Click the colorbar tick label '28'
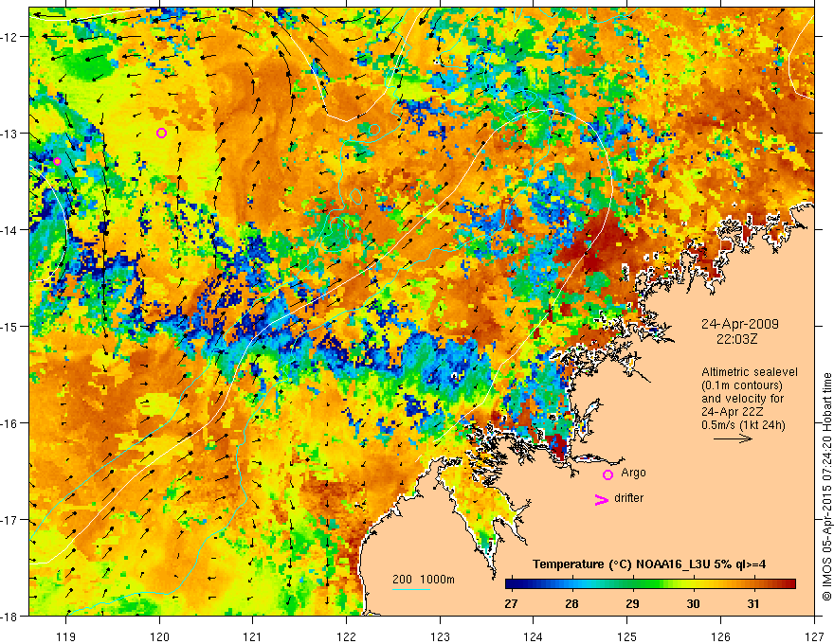 click(571, 604)
